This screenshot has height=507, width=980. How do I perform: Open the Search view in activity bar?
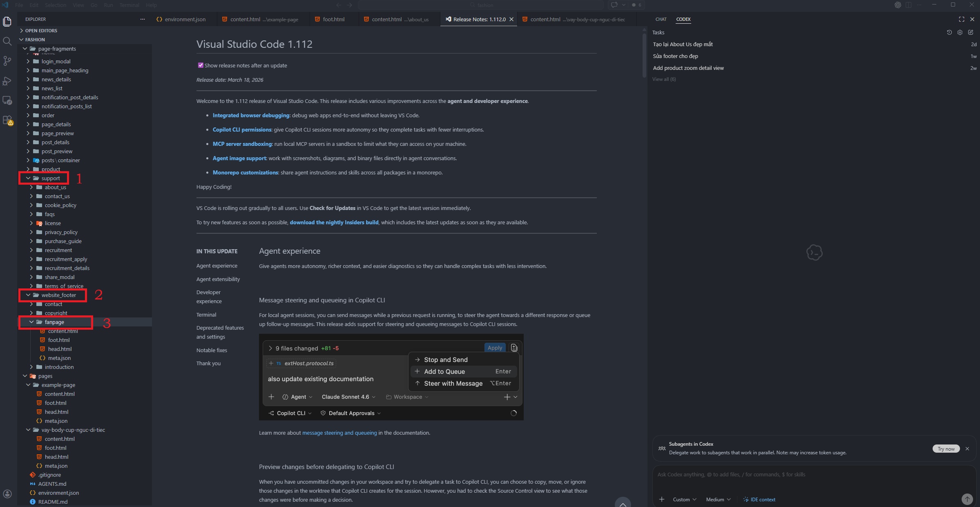(x=7, y=41)
